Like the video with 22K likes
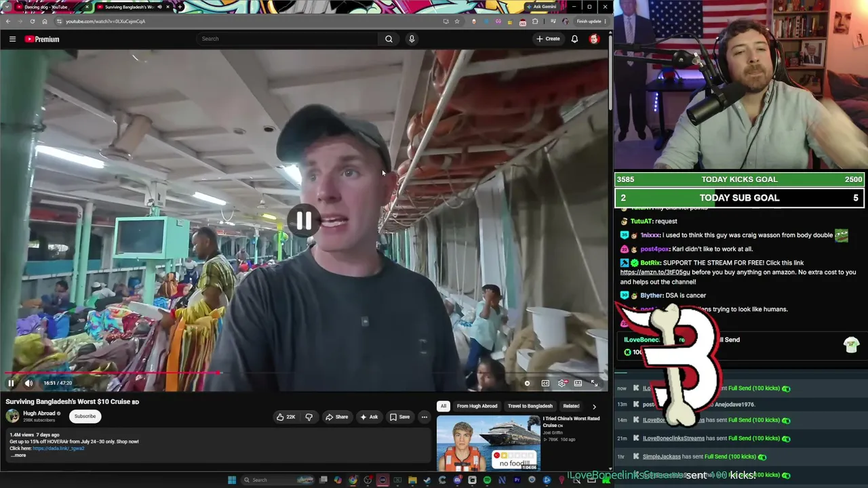868x488 pixels. pyautogui.click(x=286, y=417)
